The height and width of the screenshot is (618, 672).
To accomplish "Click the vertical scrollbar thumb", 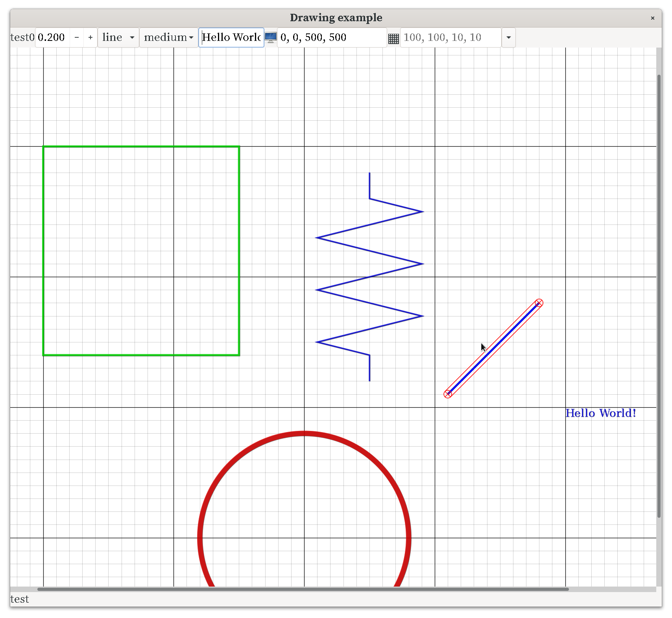I will coord(659,295).
